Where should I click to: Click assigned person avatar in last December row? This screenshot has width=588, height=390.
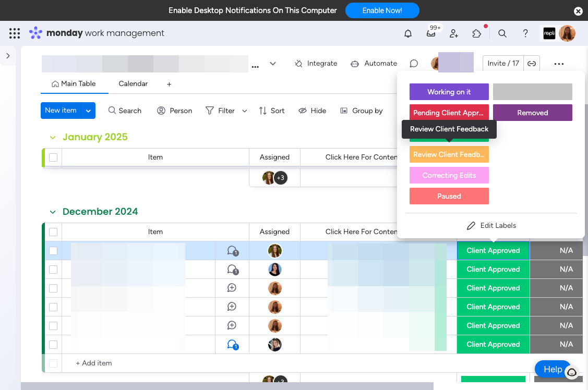275,344
